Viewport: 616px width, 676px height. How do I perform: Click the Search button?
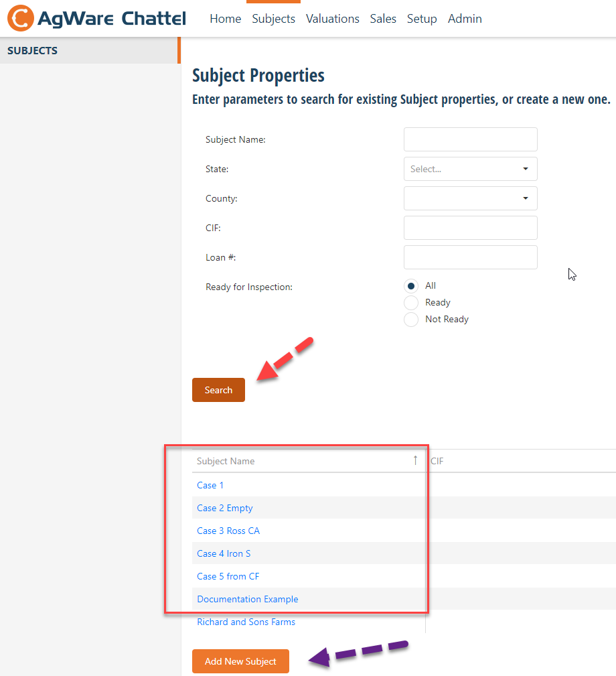tap(218, 390)
